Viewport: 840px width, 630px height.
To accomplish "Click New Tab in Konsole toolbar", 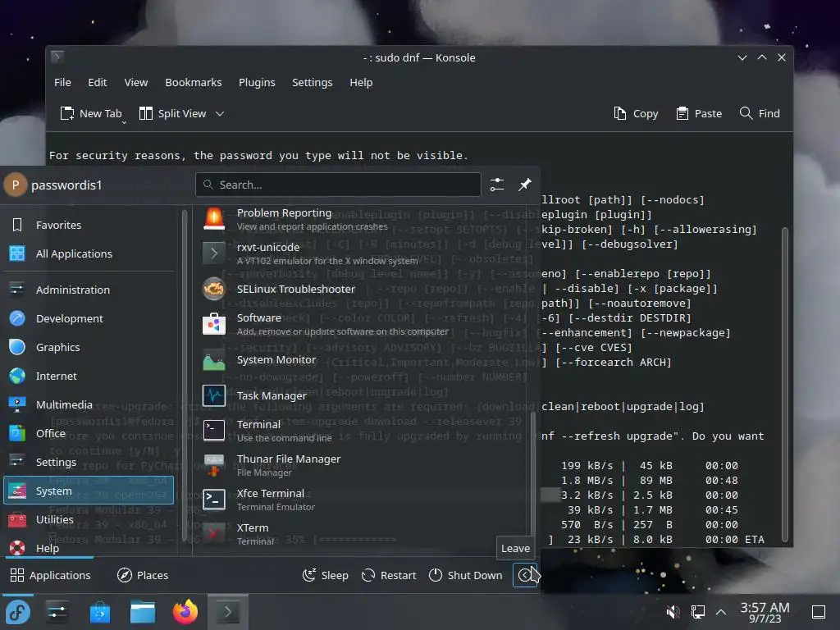I will coord(91,113).
